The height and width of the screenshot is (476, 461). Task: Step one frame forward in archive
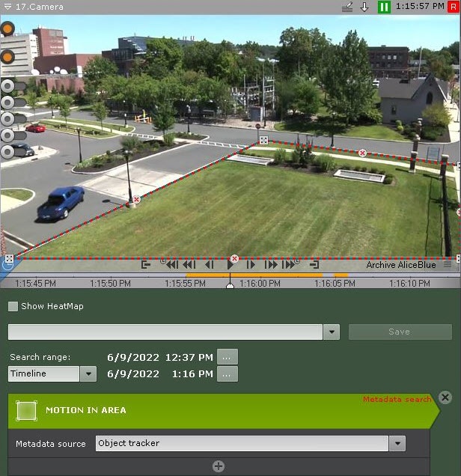coord(251,264)
